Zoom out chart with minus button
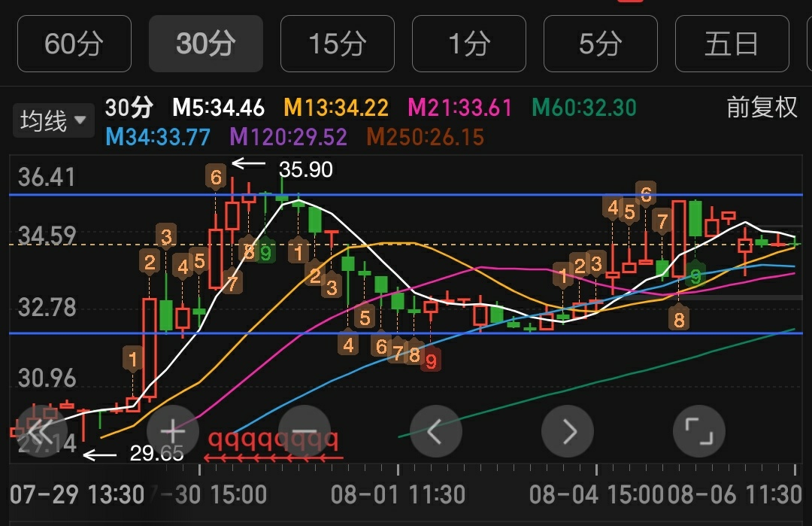This screenshot has height=526, width=812. [x=304, y=431]
